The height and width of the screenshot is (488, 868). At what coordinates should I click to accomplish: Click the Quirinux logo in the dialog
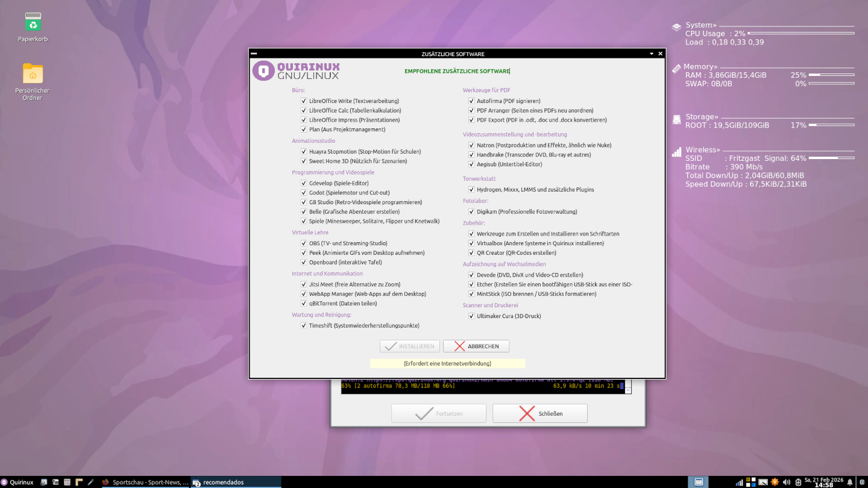[x=296, y=70]
